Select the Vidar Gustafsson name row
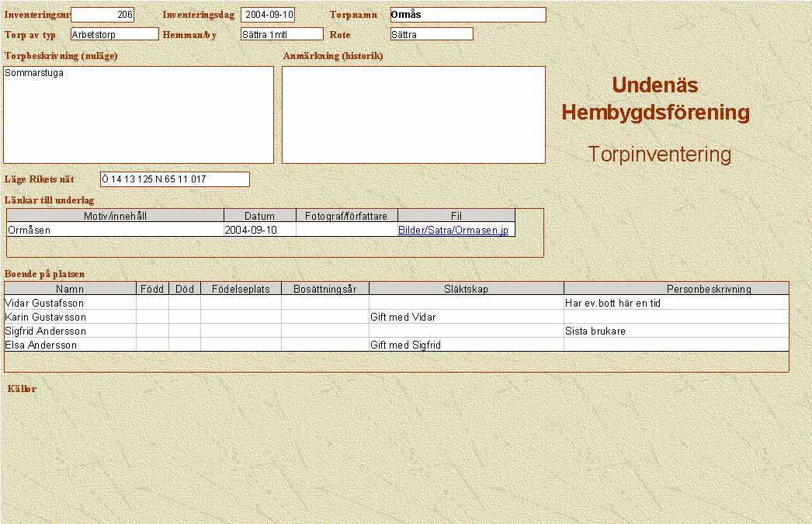Image resolution: width=812 pixels, height=524 pixels. point(71,304)
